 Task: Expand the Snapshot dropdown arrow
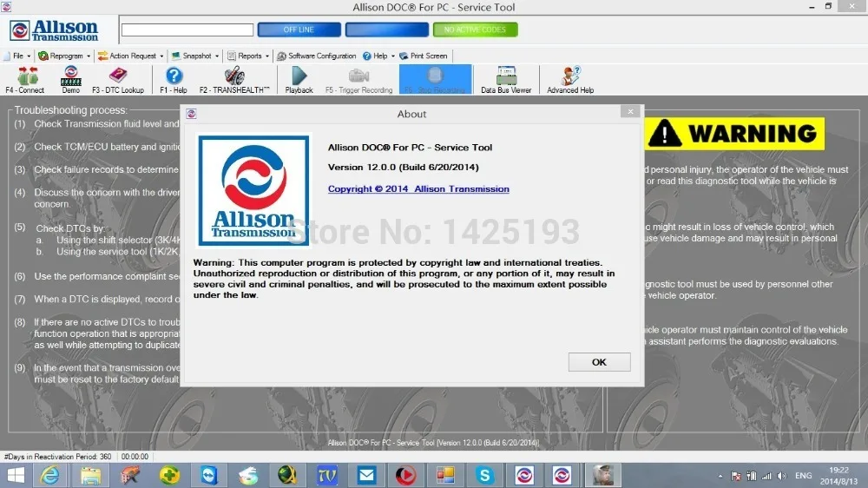coord(217,56)
